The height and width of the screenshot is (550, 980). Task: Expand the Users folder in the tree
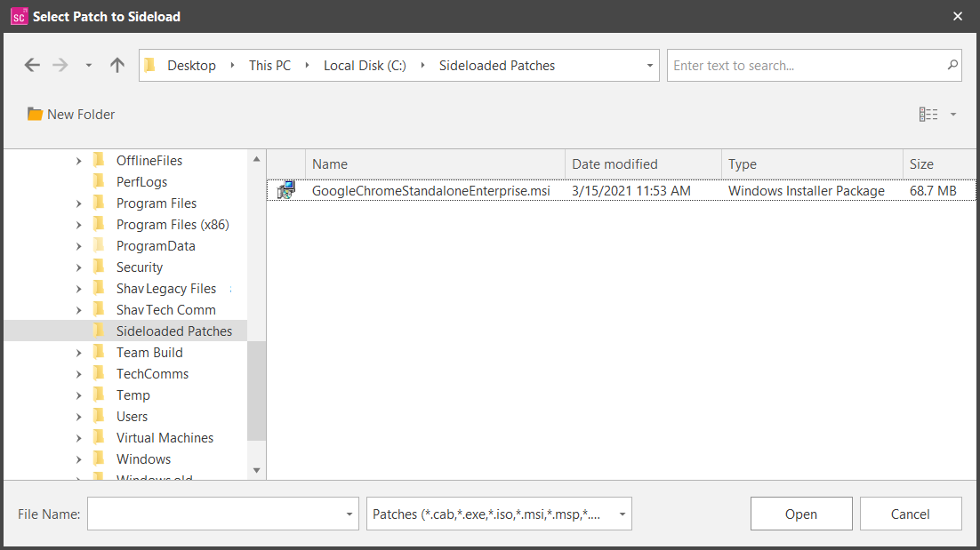click(x=80, y=416)
